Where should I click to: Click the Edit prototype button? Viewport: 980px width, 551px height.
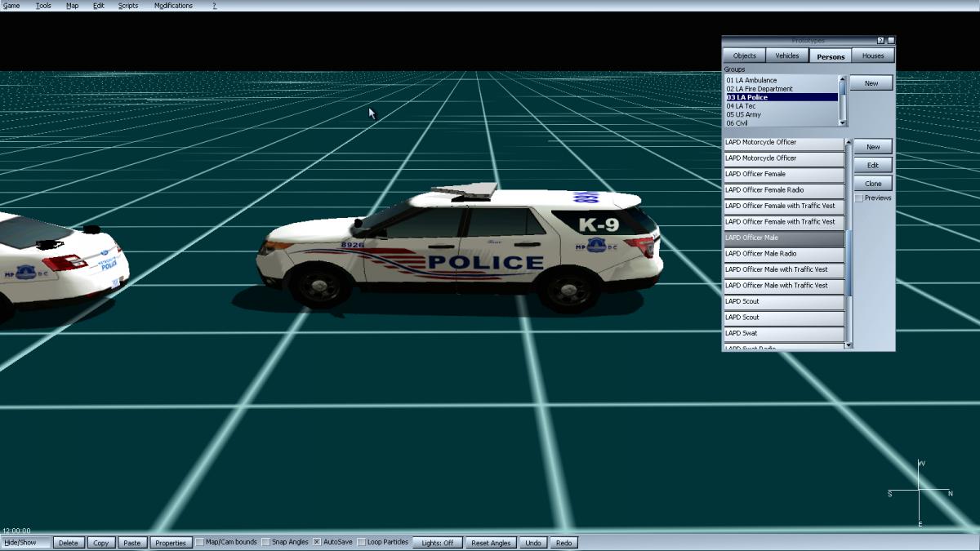(x=873, y=165)
